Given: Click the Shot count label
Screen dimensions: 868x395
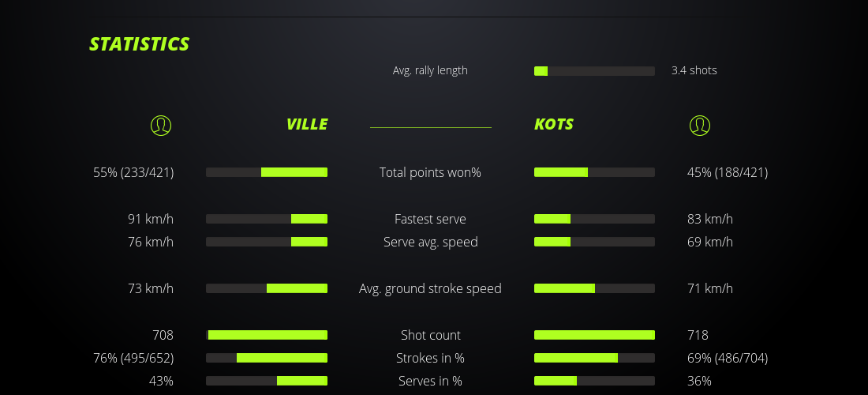Looking at the screenshot, I should coord(430,335).
